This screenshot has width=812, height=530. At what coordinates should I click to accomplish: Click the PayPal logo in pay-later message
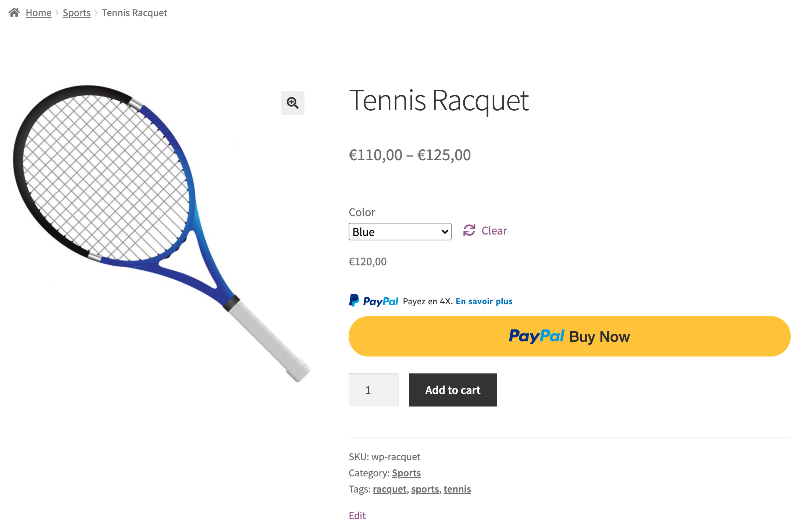(x=374, y=301)
